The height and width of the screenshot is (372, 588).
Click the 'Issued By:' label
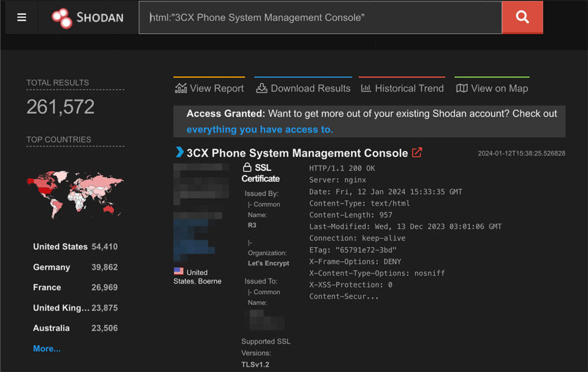tap(261, 194)
